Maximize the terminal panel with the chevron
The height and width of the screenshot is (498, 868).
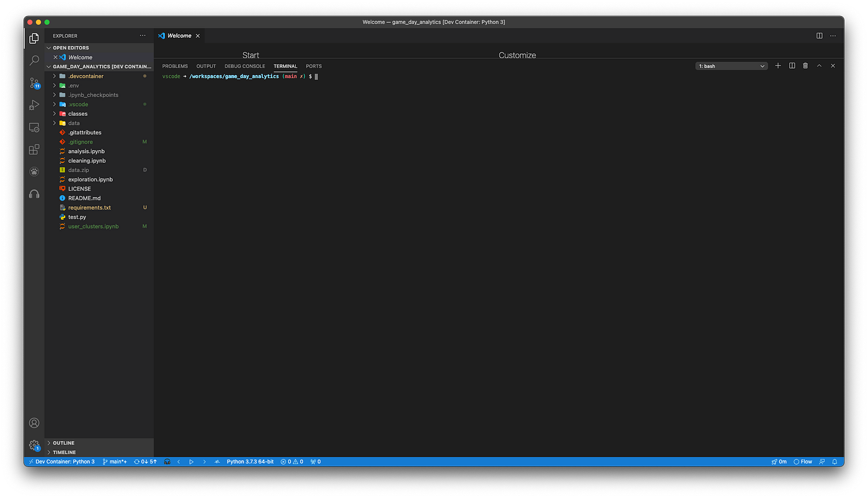819,65
